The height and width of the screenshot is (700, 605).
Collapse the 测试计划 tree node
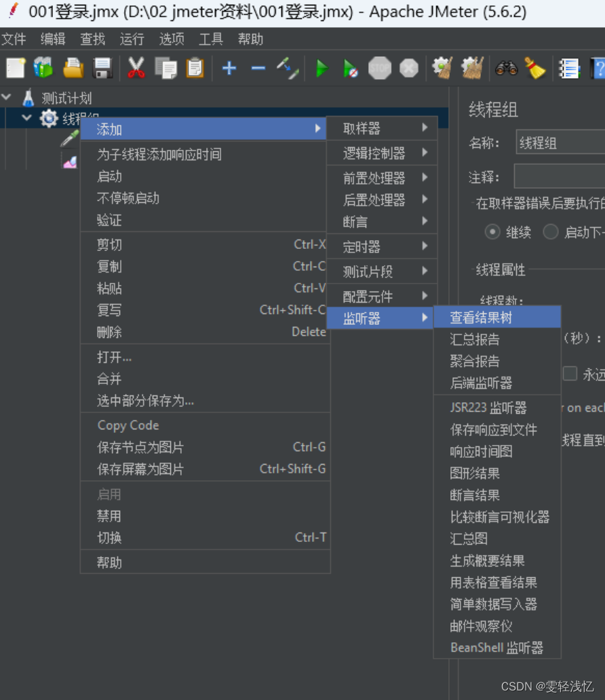(x=7, y=97)
